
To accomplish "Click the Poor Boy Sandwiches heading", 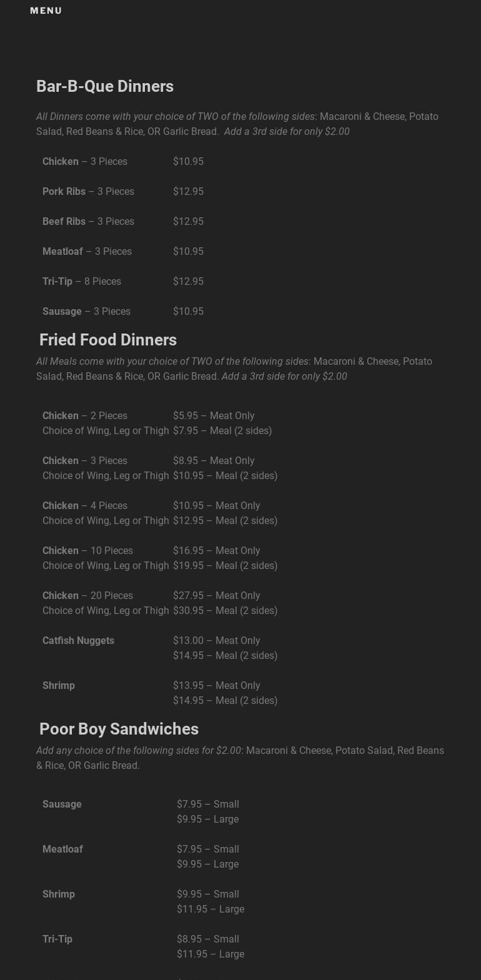I will (x=119, y=729).
